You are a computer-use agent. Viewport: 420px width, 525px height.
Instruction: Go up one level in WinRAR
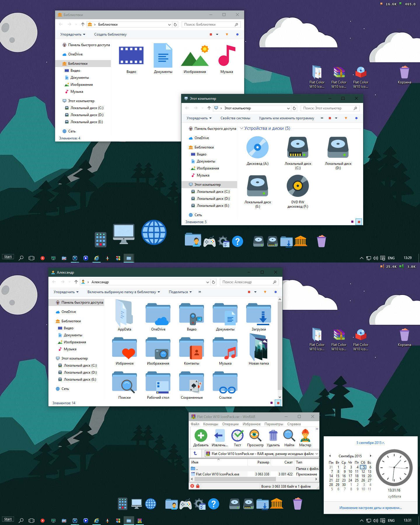click(x=195, y=454)
